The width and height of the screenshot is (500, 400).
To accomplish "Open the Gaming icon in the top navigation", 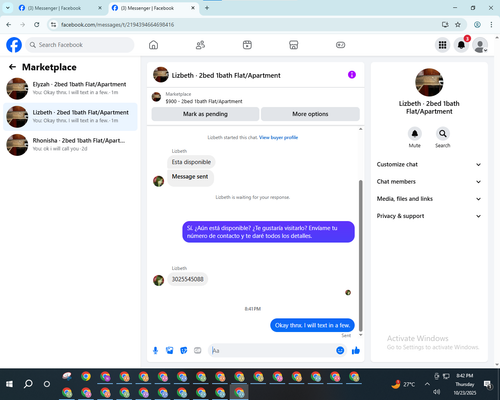I will tap(340, 45).
